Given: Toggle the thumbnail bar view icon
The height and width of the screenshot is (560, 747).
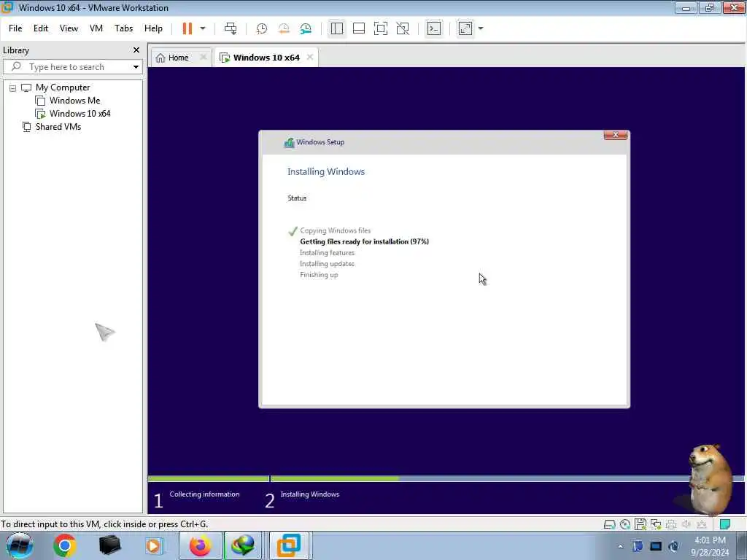Looking at the screenshot, I should pos(359,28).
